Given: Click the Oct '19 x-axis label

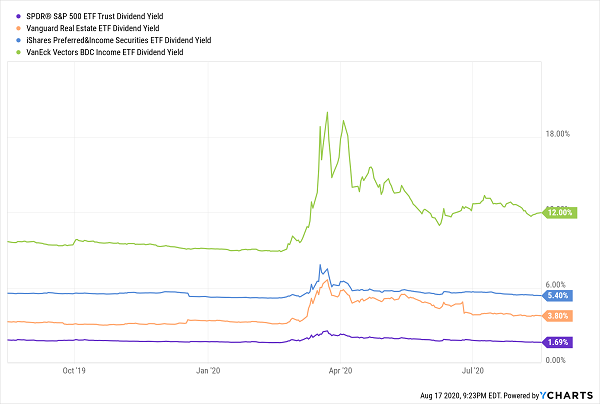Looking at the screenshot, I should [x=74, y=370].
